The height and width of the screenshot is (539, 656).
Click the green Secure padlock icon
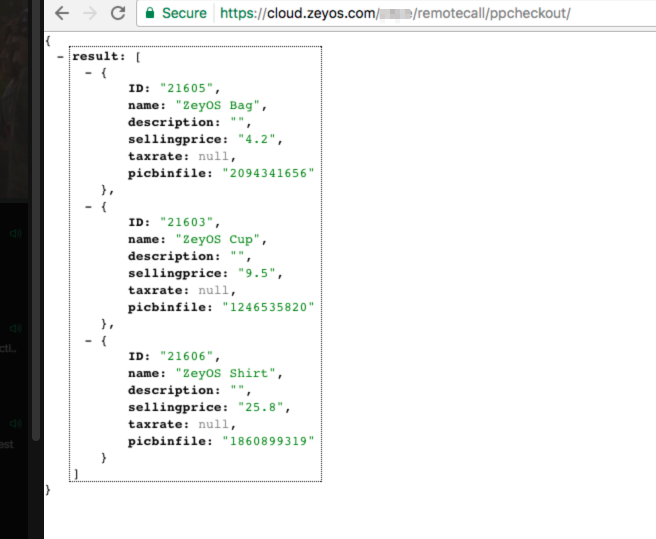coord(150,13)
